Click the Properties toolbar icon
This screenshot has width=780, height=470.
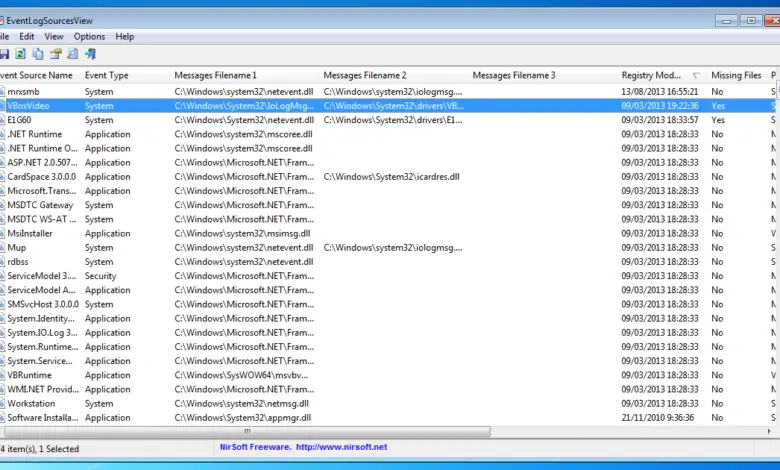pyautogui.click(x=55, y=54)
